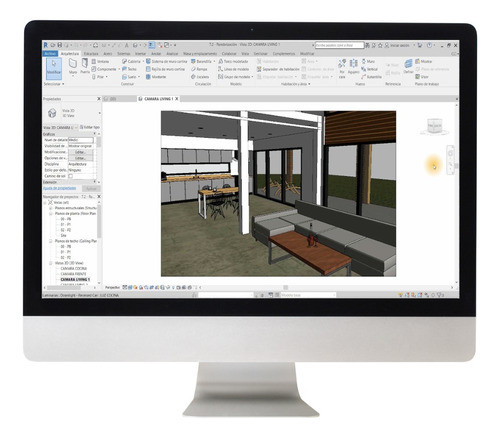Save project from quick access toolbar
This screenshot has height=438, width=500.
(x=60, y=45)
